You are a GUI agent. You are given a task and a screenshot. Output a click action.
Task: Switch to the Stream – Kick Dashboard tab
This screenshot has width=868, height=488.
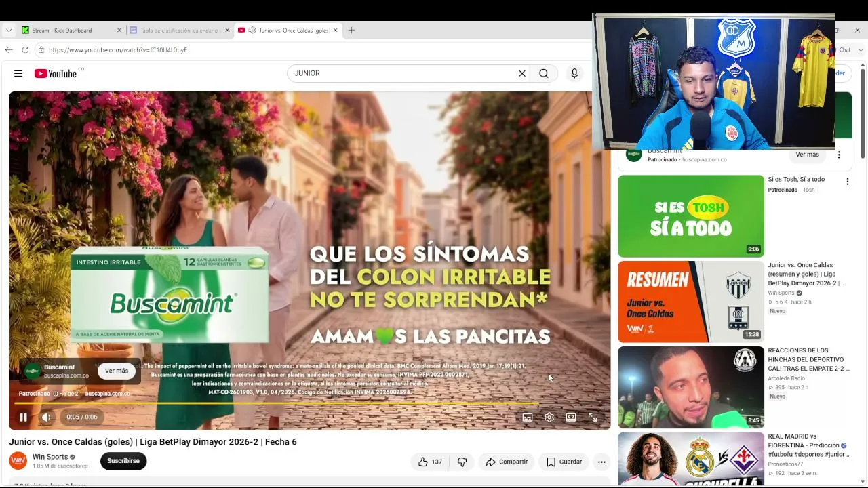[x=71, y=30]
